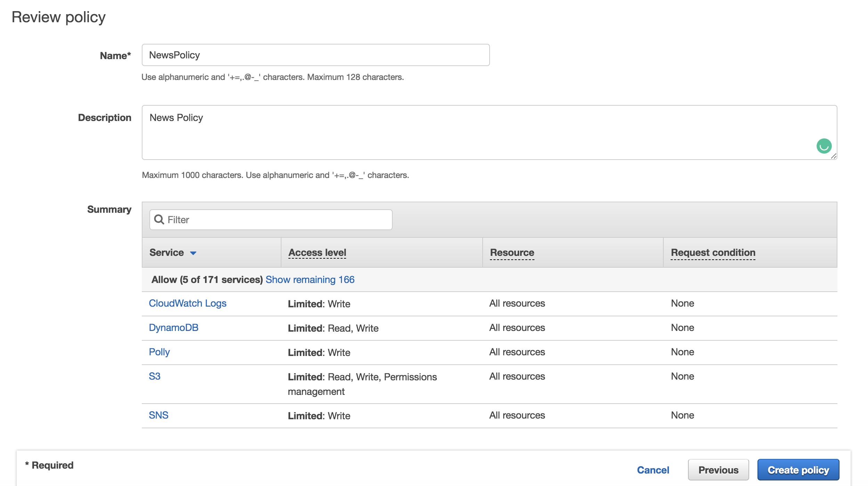Click 'None' request condition in Polly row
The image size is (868, 486).
pos(682,352)
